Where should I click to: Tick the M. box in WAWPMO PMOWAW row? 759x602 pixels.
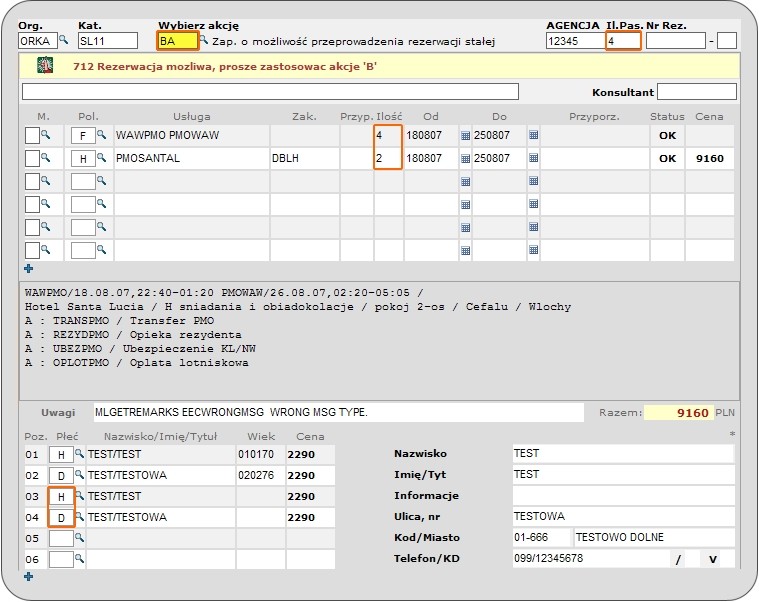pos(32,135)
